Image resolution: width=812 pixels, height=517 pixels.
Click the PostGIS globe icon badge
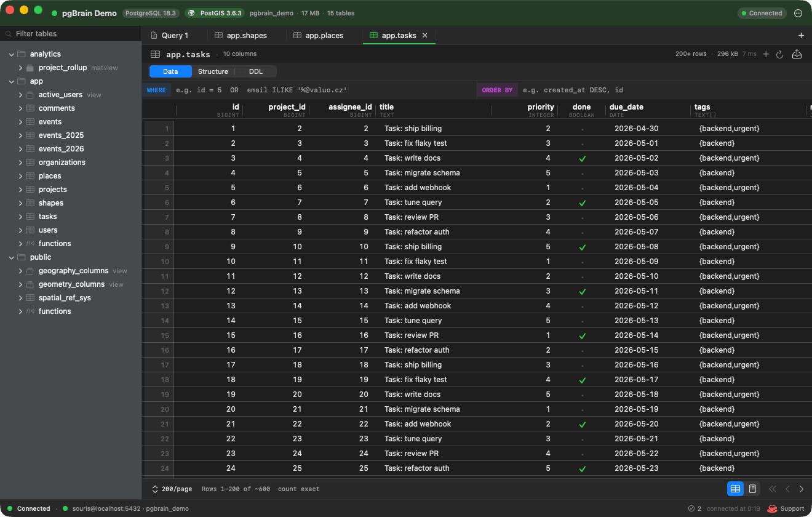[191, 13]
